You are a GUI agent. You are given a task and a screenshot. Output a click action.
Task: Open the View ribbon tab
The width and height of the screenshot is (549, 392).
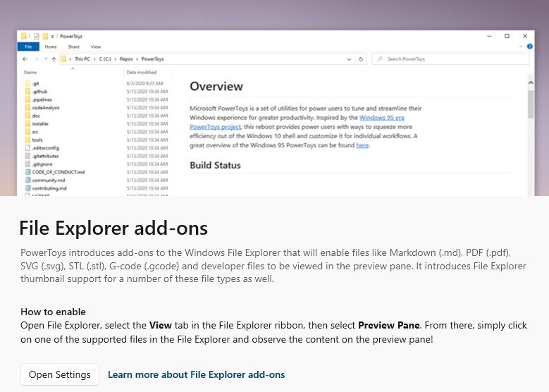96,47
